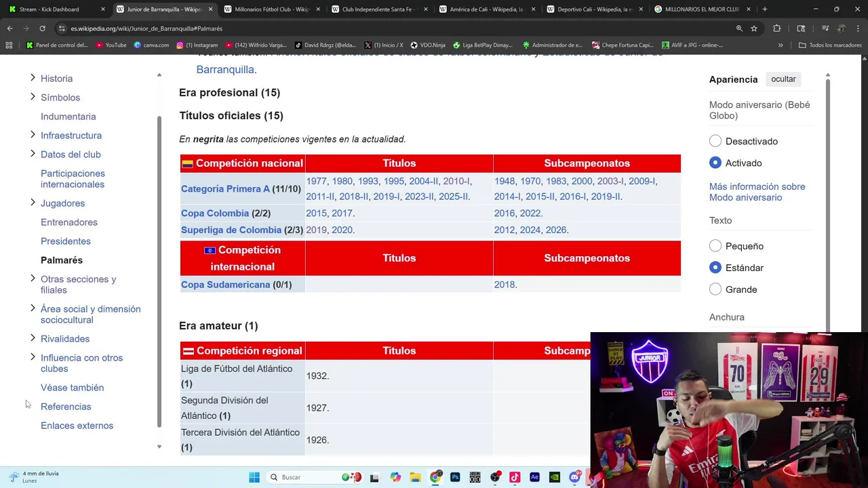Expand the Símbolos section in sidebar
This screenshot has width=868, height=488.
(33, 97)
